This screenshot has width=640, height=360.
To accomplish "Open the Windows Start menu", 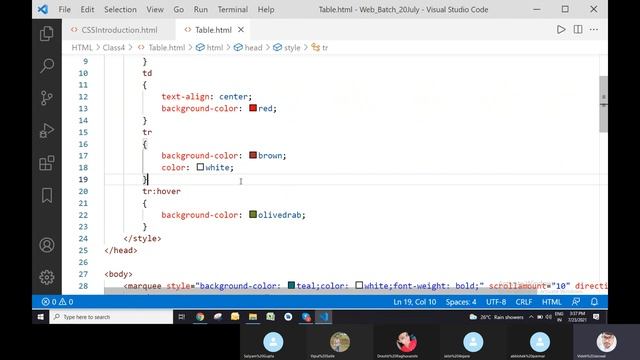I will click(x=40, y=317).
